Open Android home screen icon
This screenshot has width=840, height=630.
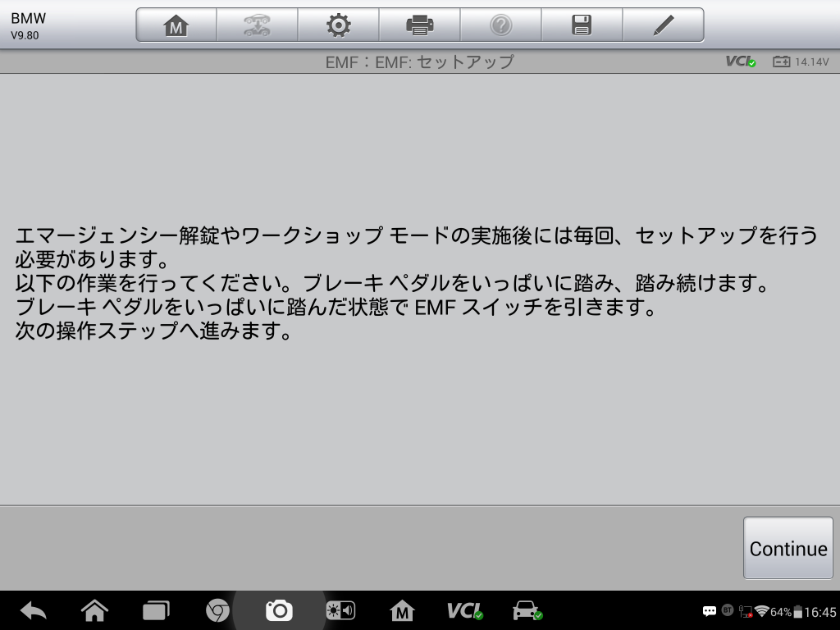94,610
